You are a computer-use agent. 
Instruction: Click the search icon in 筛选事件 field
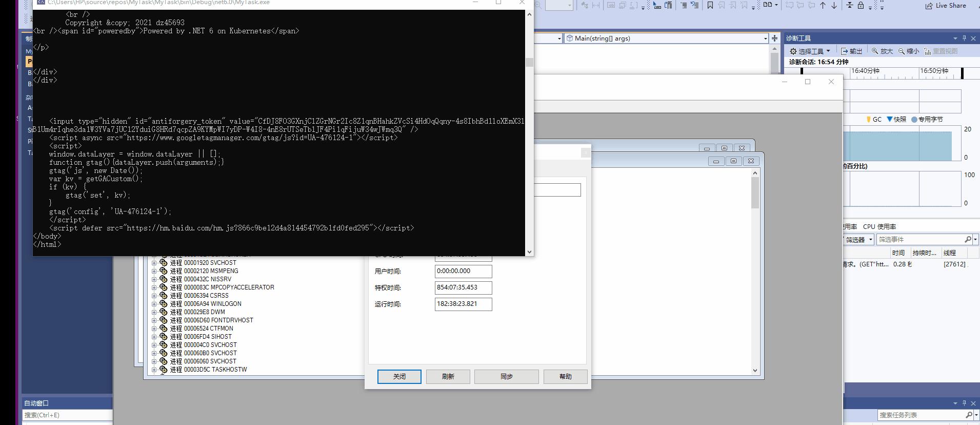click(968, 240)
